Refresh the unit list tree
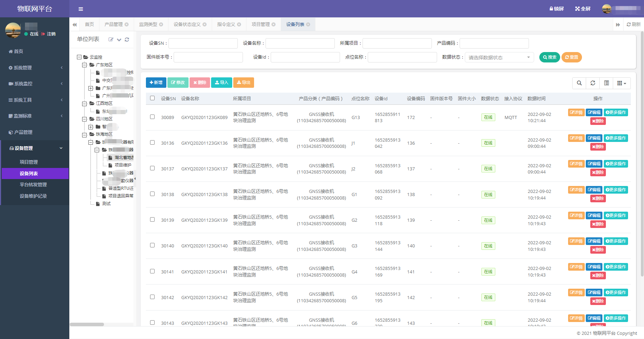 point(127,40)
